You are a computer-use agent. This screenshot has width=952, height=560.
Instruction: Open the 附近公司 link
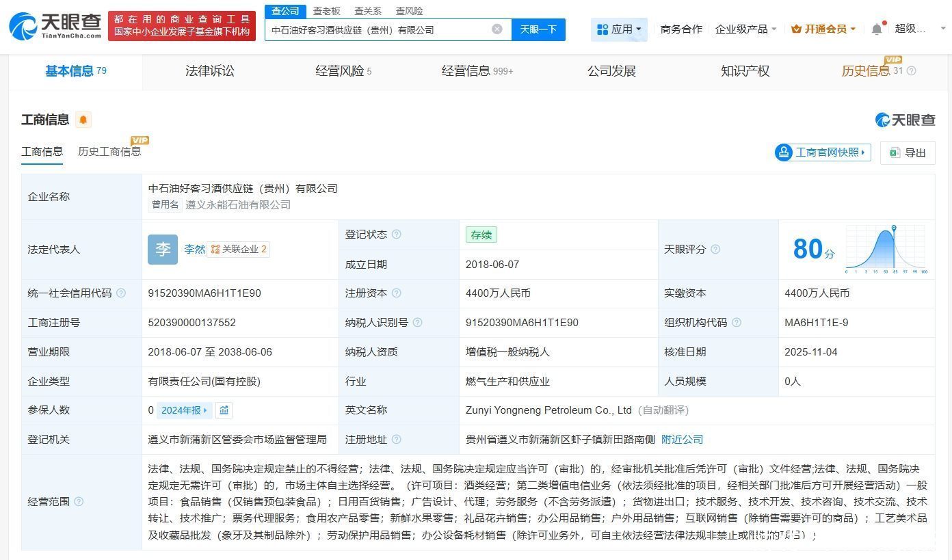pyautogui.click(x=682, y=440)
